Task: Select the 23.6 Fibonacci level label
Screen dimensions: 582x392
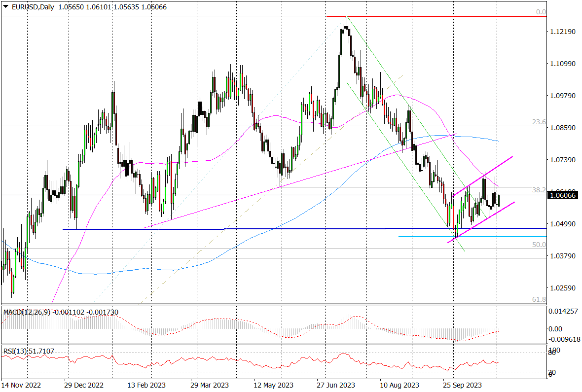Action: [x=539, y=122]
